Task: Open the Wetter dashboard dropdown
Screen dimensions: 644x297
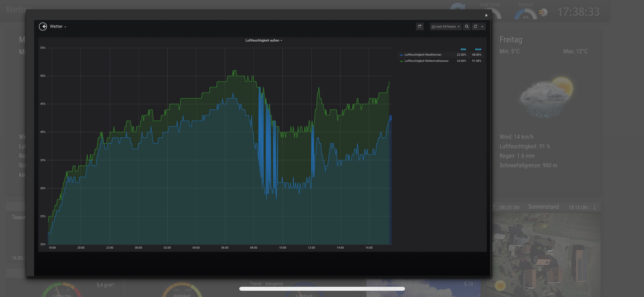Action: click(58, 26)
